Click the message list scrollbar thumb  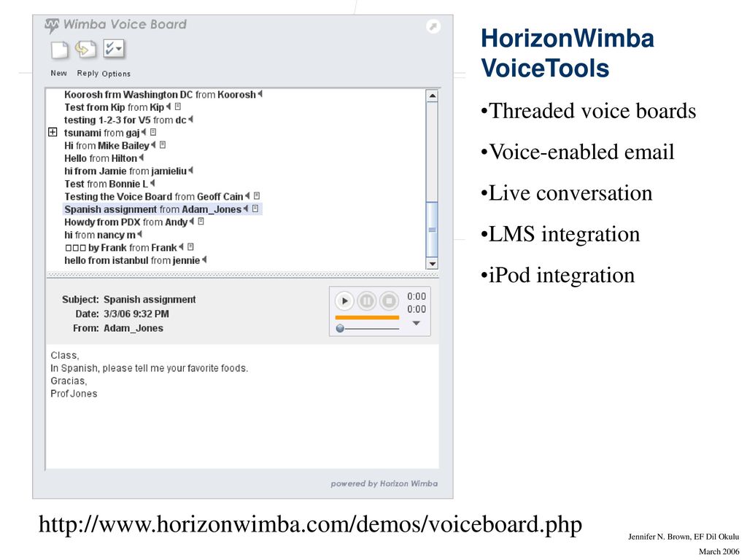432,230
